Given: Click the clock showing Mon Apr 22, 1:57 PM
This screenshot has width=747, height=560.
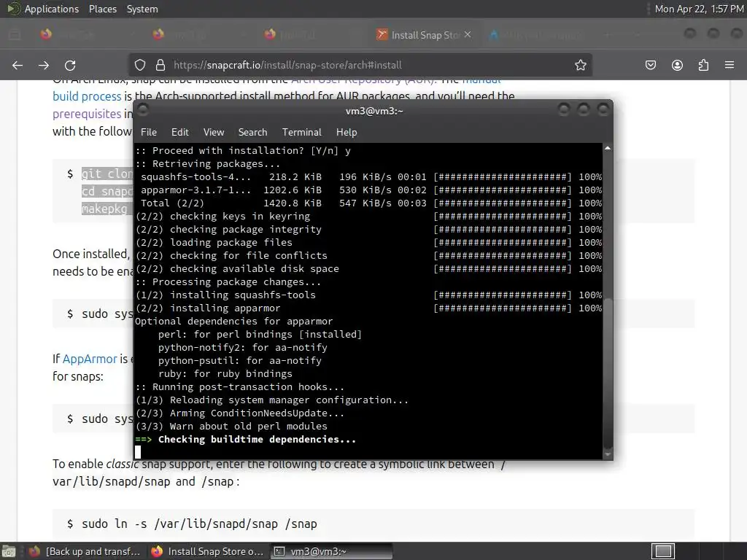Looking at the screenshot, I should (699, 9).
